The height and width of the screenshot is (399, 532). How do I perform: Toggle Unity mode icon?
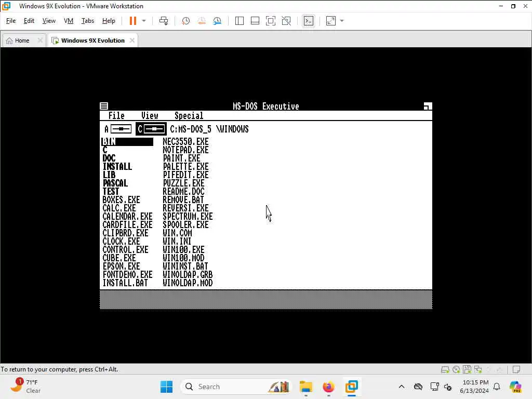286,21
